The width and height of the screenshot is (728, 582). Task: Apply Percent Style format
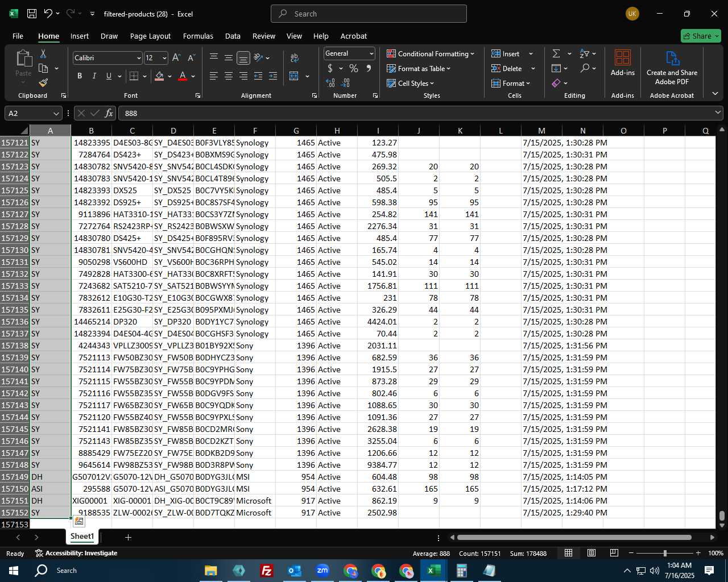point(354,68)
